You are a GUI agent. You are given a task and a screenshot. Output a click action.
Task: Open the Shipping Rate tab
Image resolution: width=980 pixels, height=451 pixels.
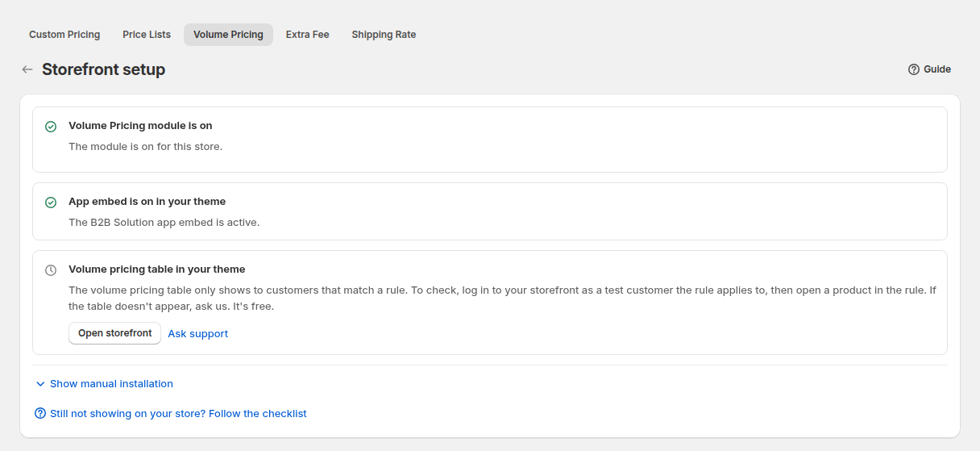(384, 35)
